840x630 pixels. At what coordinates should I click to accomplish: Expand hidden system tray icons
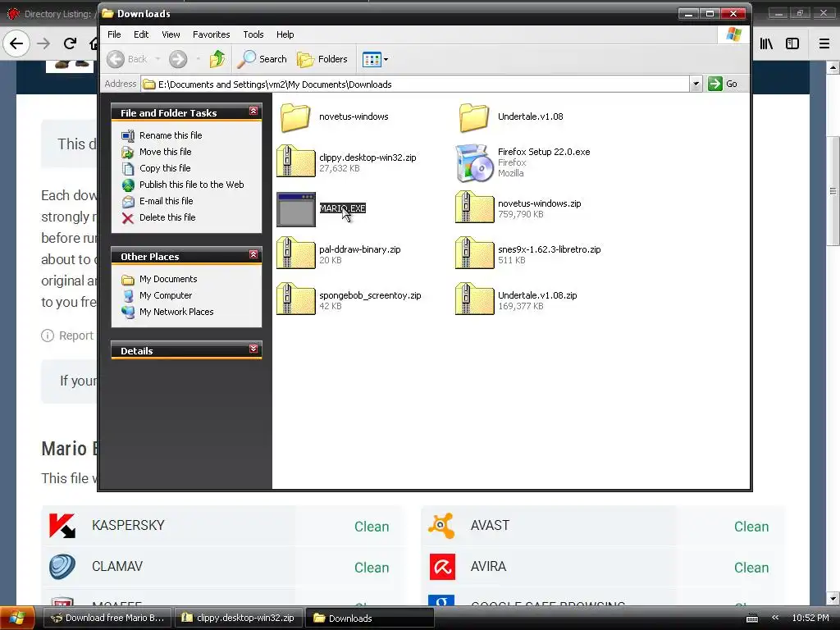point(774,618)
